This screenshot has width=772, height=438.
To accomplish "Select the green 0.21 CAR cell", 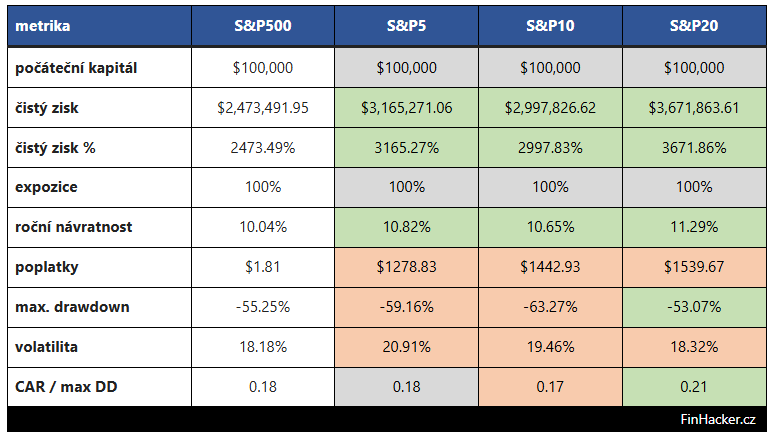I will [x=693, y=387].
